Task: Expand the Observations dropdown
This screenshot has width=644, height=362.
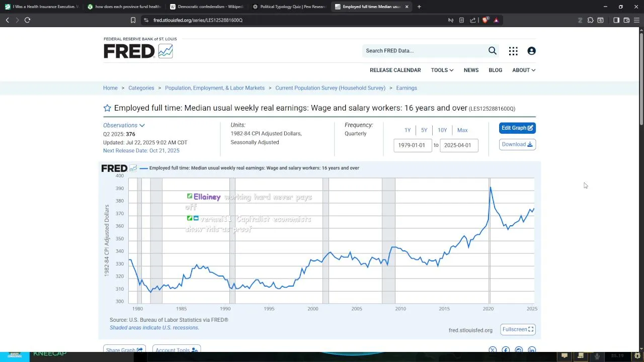Action: (124, 125)
